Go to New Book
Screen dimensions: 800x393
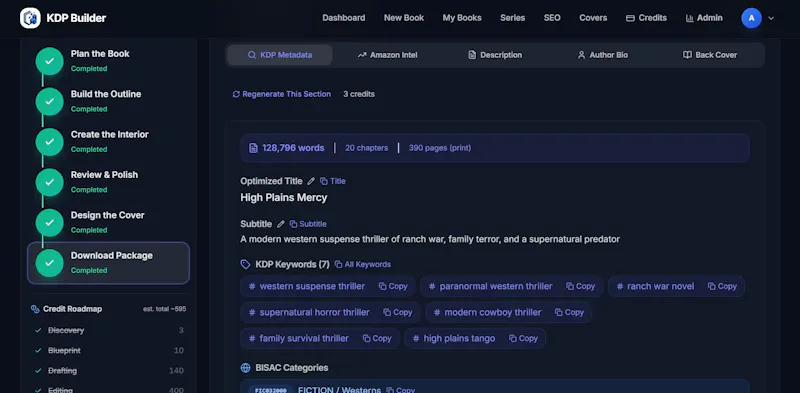(404, 18)
